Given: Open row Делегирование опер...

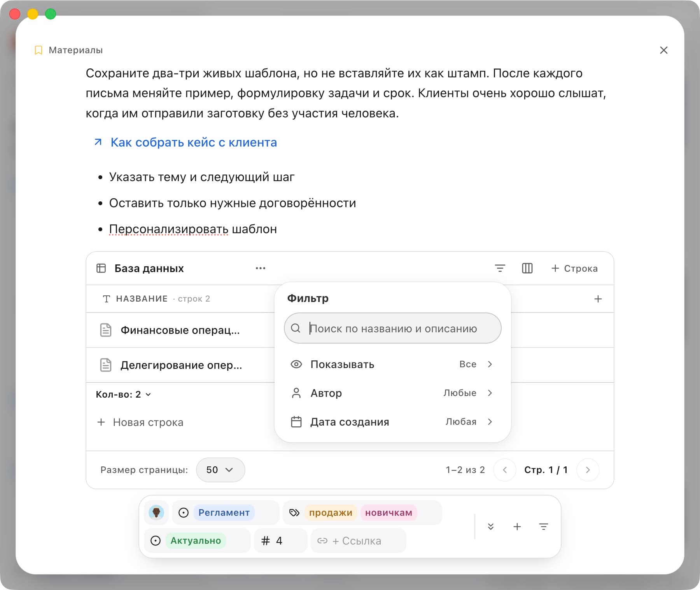Looking at the screenshot, I should point(181,365).
